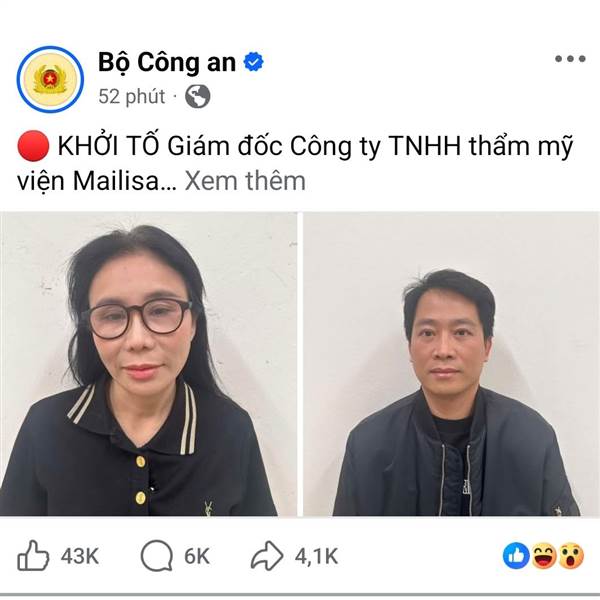Click the 52 phút timestamp
The image size is (600, 600).
pos(132,96)
